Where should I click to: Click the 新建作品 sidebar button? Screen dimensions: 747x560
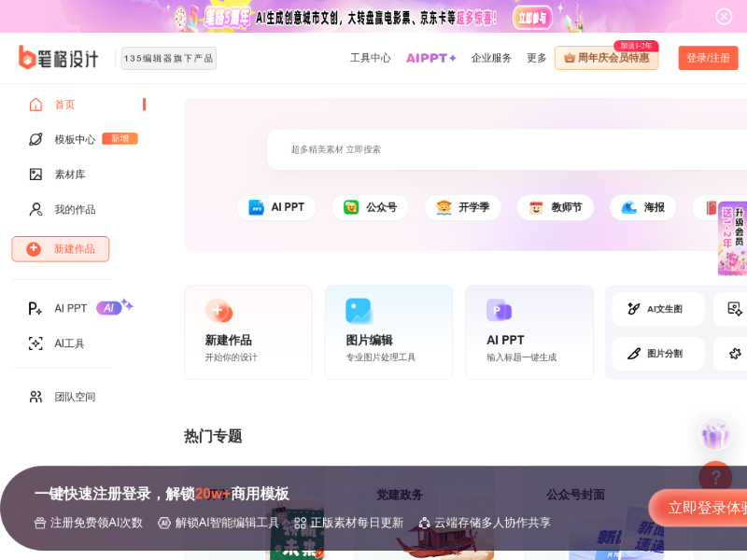[x=61, y=249]
